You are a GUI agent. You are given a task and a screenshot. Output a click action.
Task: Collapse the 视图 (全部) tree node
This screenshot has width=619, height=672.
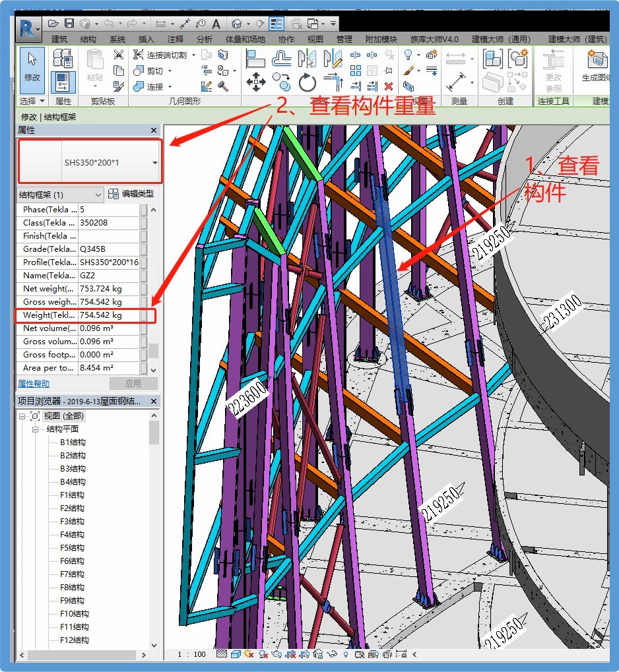22,416
